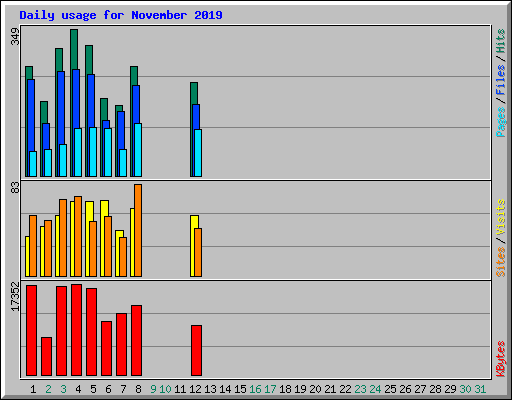Image resolution: width=512 pixels, height=400 pixels.
Task: Click the blue 'Files' legend label
Action: 501,80
